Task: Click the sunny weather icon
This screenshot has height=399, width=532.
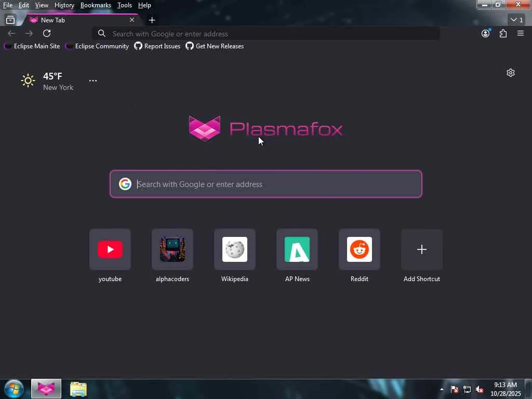Action: (28, 81)
